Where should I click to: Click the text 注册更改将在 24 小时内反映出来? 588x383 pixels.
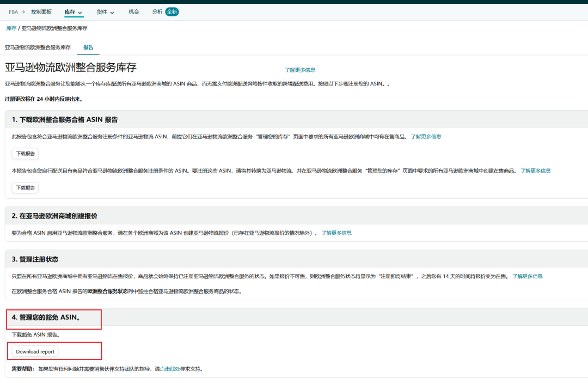point(44,99)
